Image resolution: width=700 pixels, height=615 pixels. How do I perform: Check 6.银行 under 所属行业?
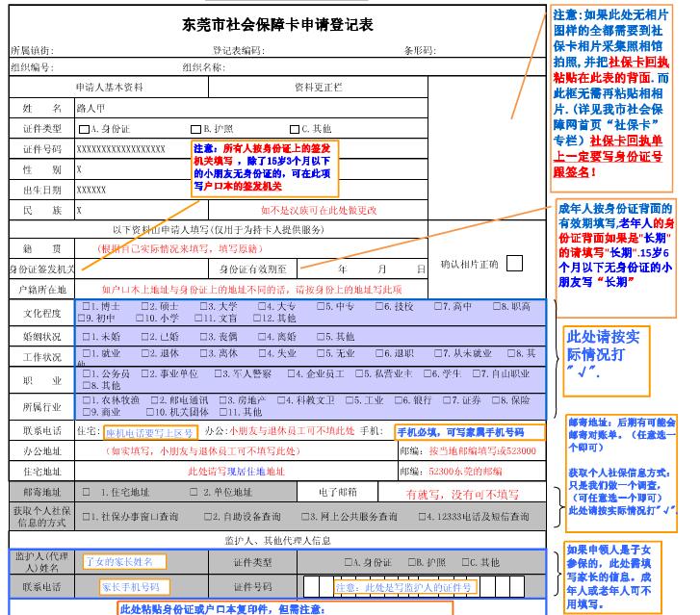click(x=399, y=400)
